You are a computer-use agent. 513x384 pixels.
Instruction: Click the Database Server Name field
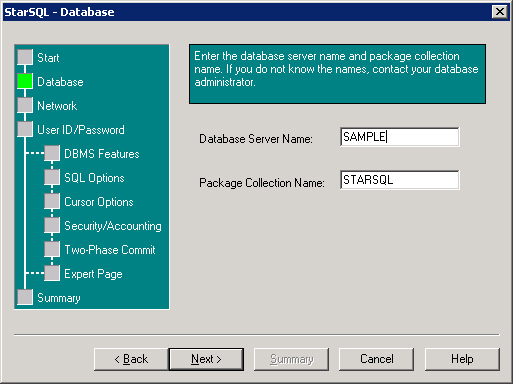point(400,137)
